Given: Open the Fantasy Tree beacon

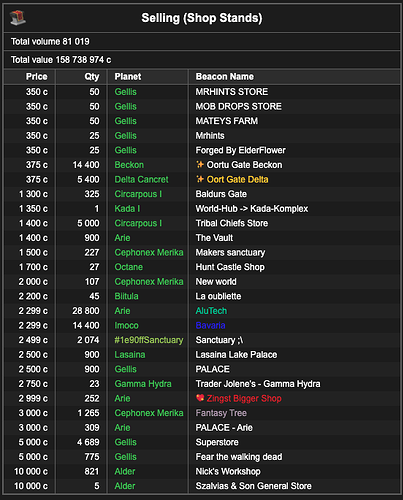Looking at the screenshot, I should click(221, 413).
